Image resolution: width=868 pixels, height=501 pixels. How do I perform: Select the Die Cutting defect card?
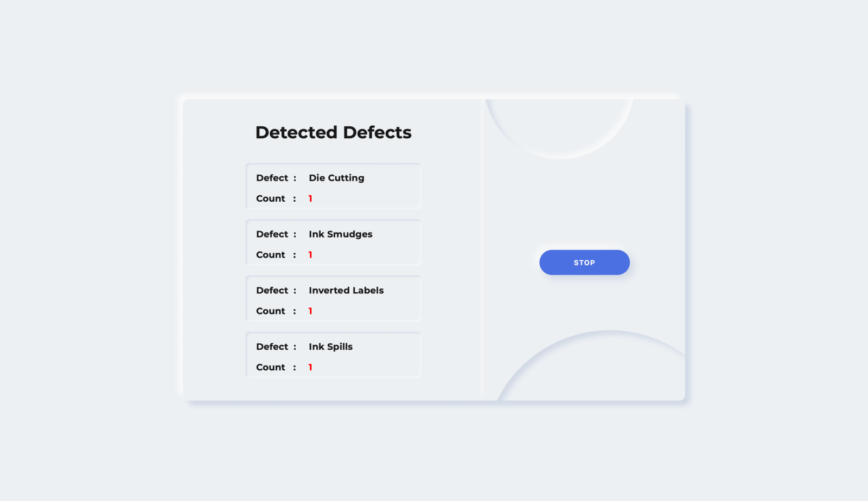(334, 186)
